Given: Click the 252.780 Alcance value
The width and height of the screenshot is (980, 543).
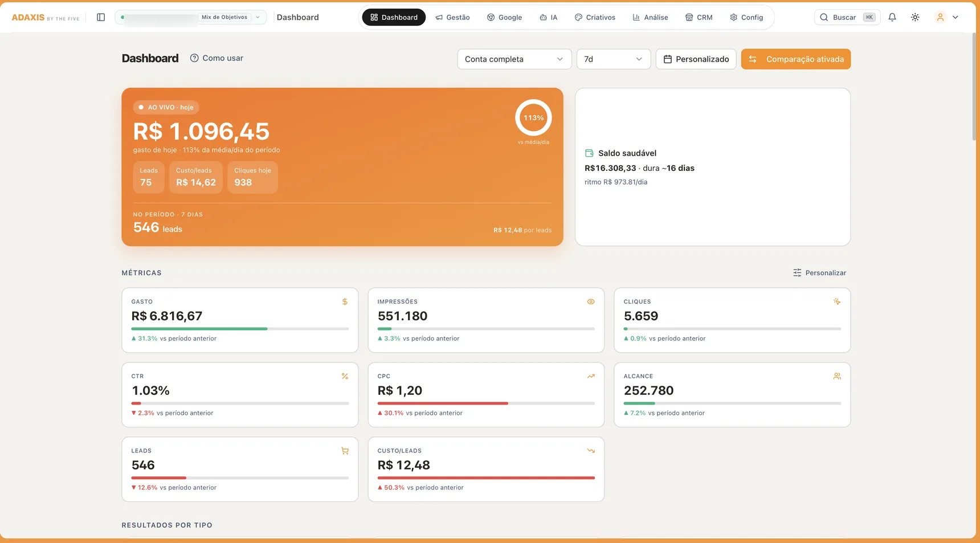Looking at the screenshot, I should pyautogui.click(x=648, y=391).
